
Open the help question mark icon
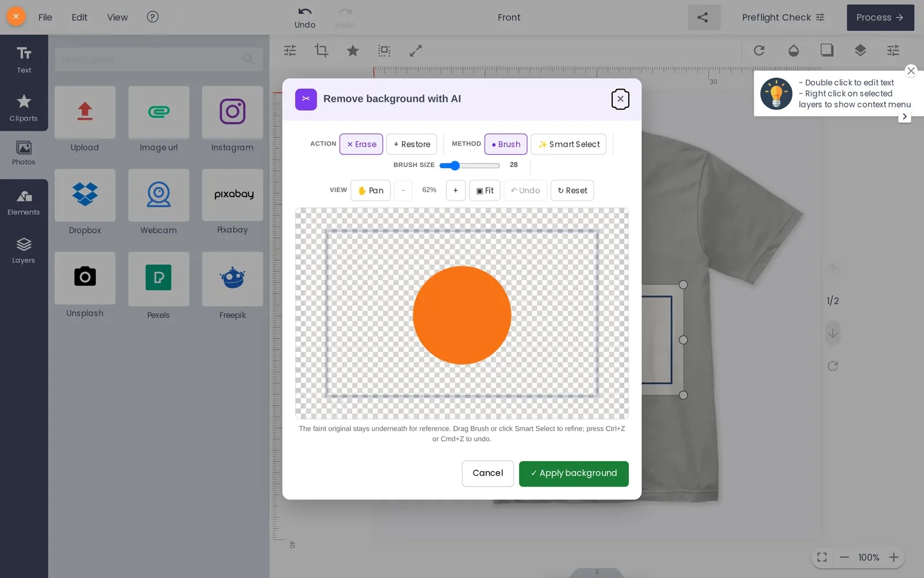coord(152,17)
